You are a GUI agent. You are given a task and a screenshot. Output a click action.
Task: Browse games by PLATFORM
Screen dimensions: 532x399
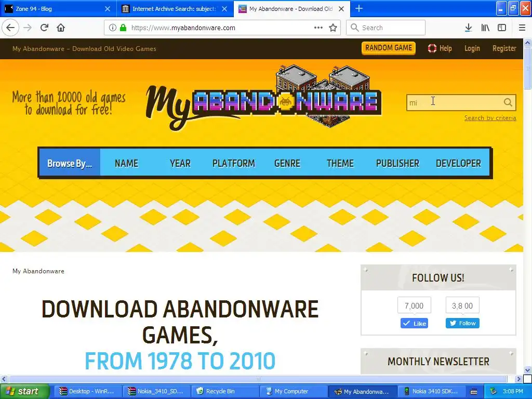click(233, 163)
